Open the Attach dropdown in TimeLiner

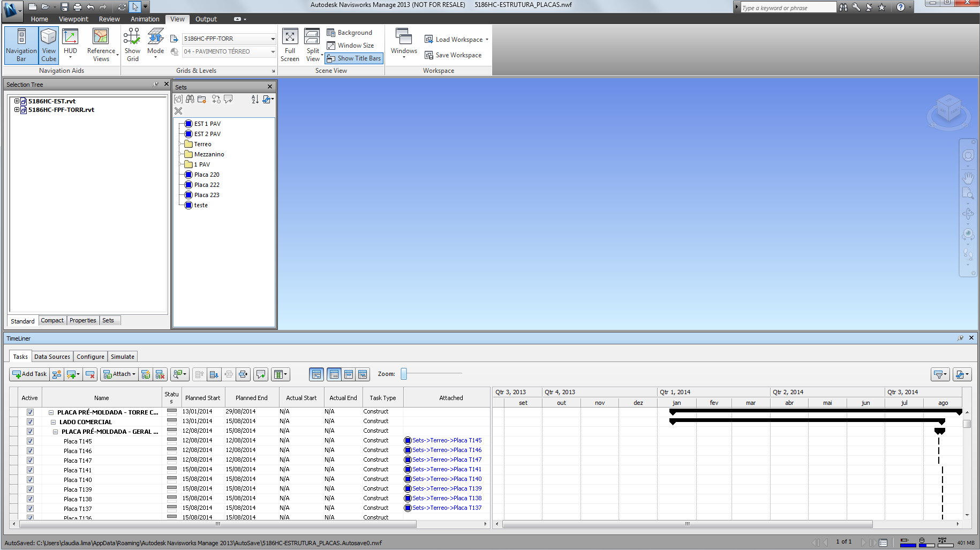[119, 374]
